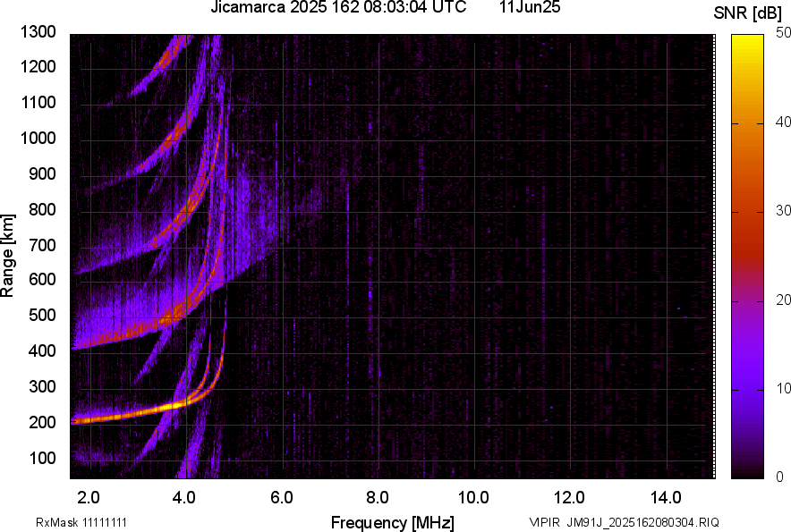
Task: Click the title 'Jicamarca 2025 162 08:03:04 UTC'
Action: tap(338, 7)
